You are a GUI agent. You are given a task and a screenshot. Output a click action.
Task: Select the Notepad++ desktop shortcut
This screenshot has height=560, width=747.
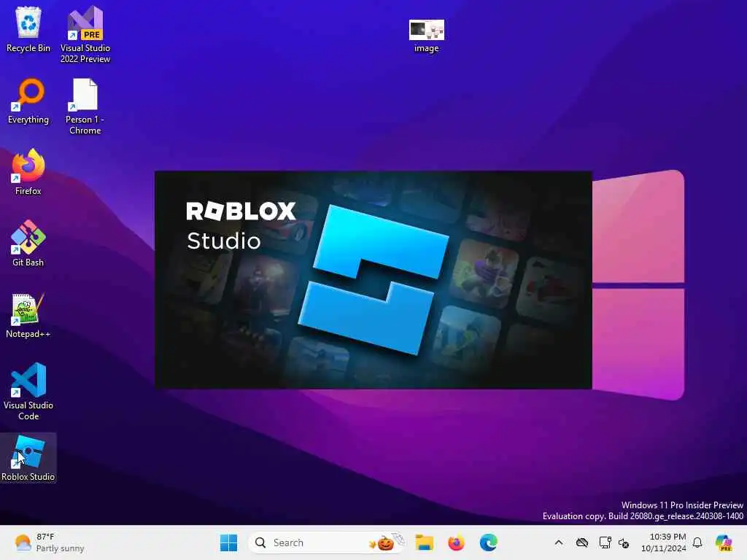tap(28, 315)
